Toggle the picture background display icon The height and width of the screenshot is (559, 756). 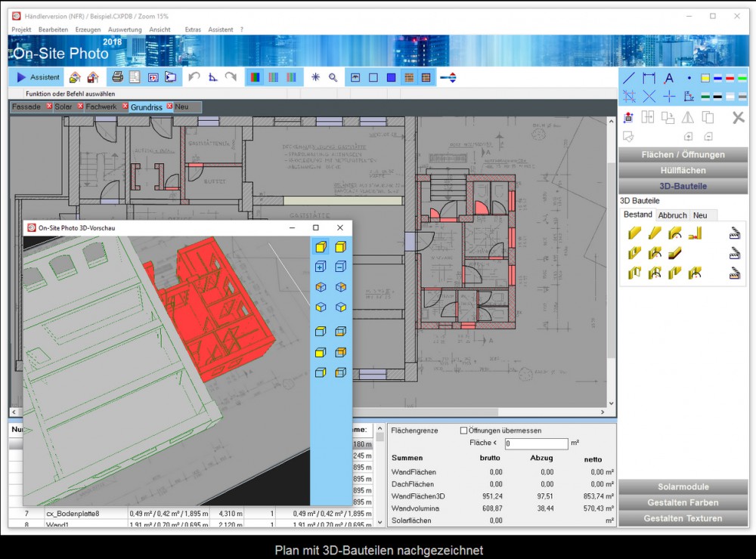[355, 78]
